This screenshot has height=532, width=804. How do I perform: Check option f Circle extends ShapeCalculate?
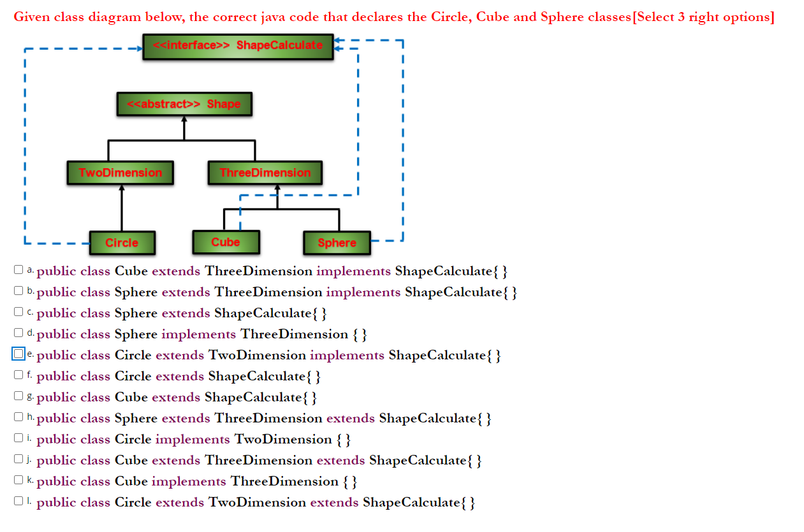(18, 375)
